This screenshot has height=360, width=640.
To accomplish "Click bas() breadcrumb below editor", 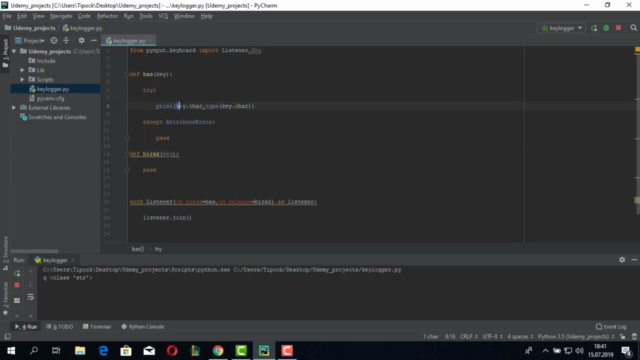I will point(138,249).
